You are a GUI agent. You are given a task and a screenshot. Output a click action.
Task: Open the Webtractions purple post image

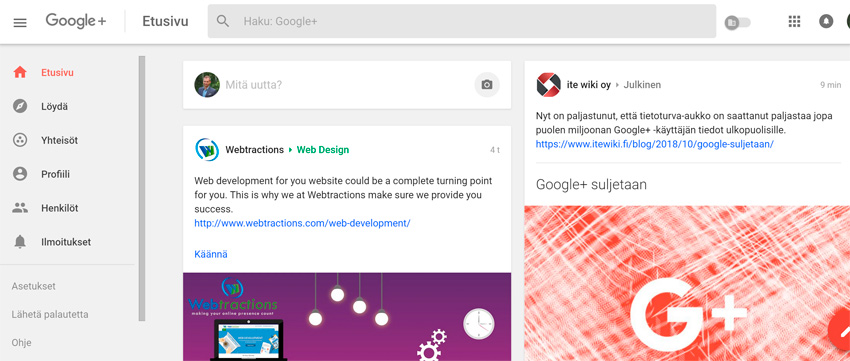click(347, 317)
